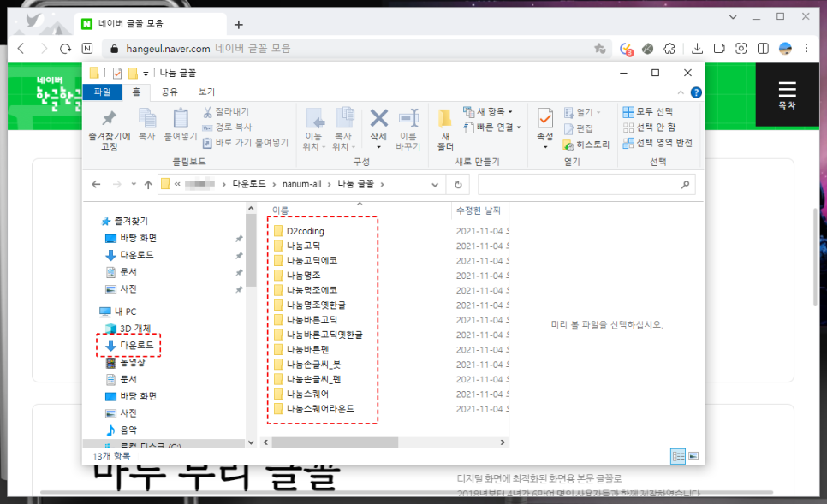Image resolution: width=827 pixels, height=504 pixels.
Task: Select 3D 개체 in the navigation pane
Action: point(128,329)
